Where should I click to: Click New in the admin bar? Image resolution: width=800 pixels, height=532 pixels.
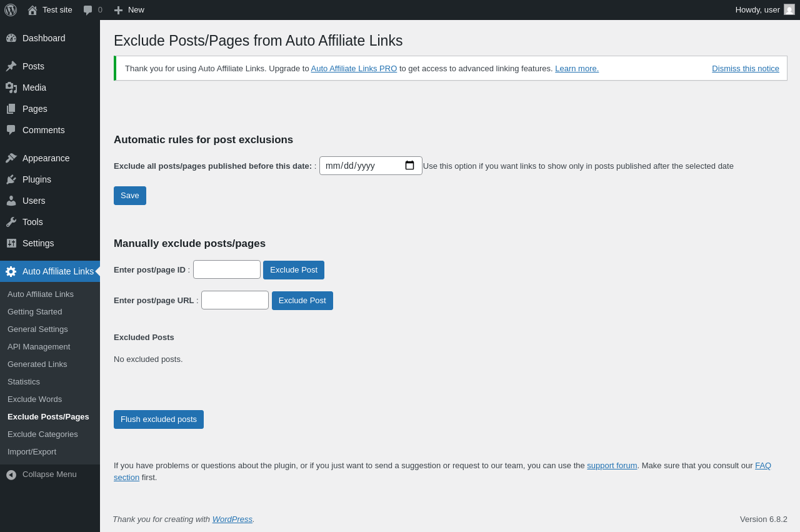136,10
